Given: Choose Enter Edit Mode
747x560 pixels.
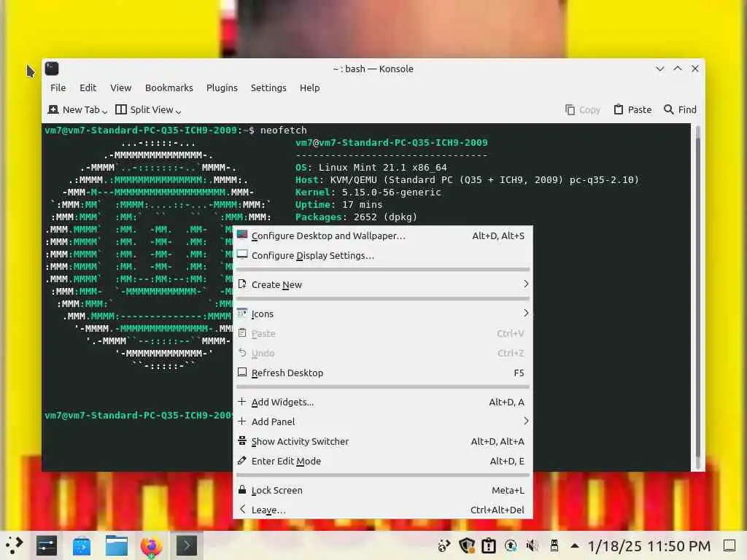Looking at the screenshot, I should (x=382, y=461).
